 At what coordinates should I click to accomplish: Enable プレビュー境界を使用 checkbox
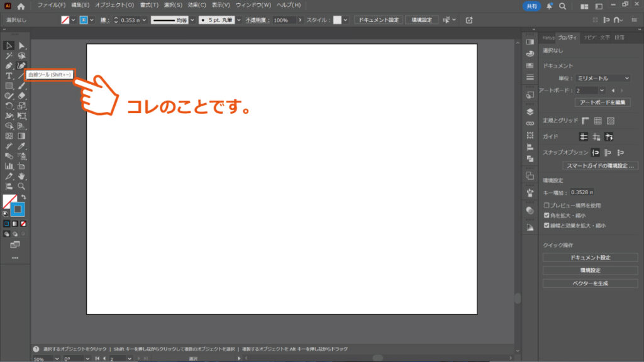[547, 206]
